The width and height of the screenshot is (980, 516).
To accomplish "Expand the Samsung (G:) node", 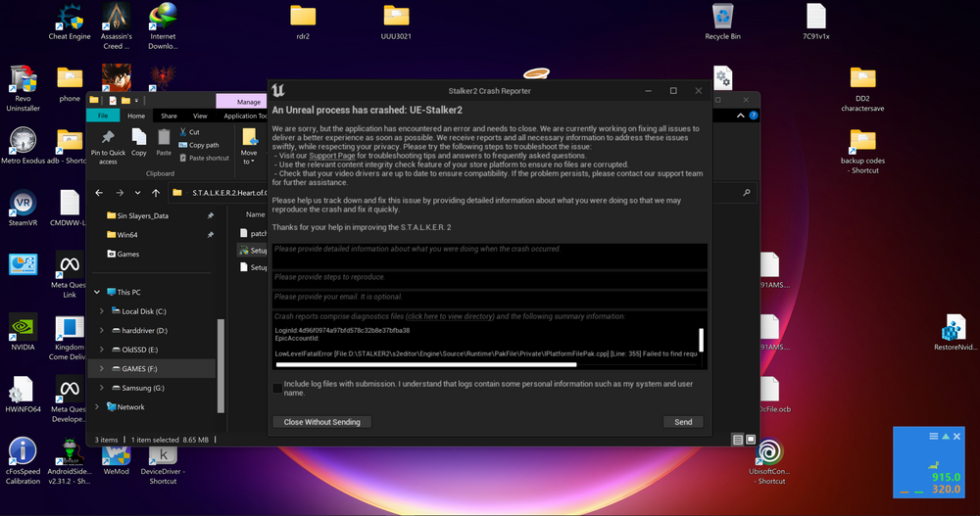I will pyautogui.click(x=101, y=388).
